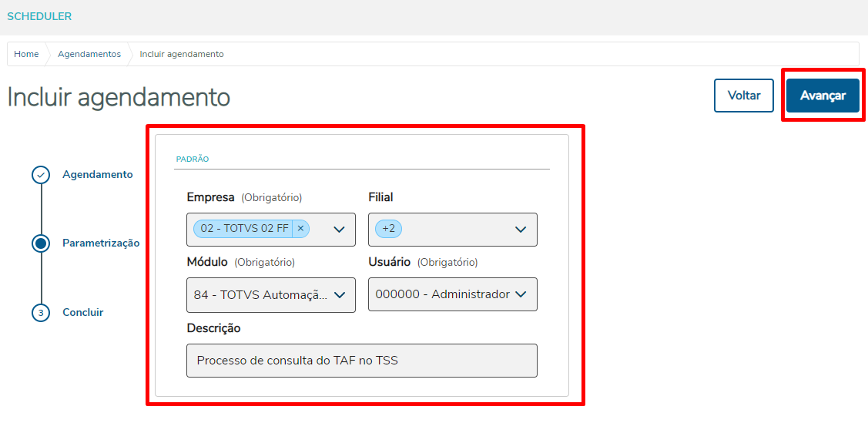
Task: Click the Descrição input field
Action: click(362, 361)
